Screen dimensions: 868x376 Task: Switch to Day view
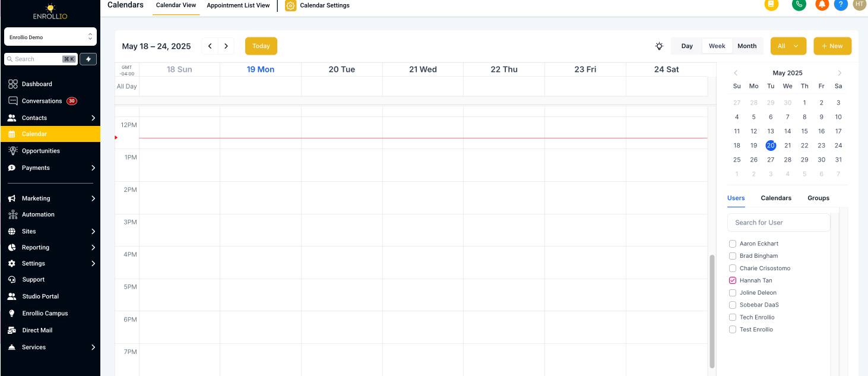[x=687, y=46]
